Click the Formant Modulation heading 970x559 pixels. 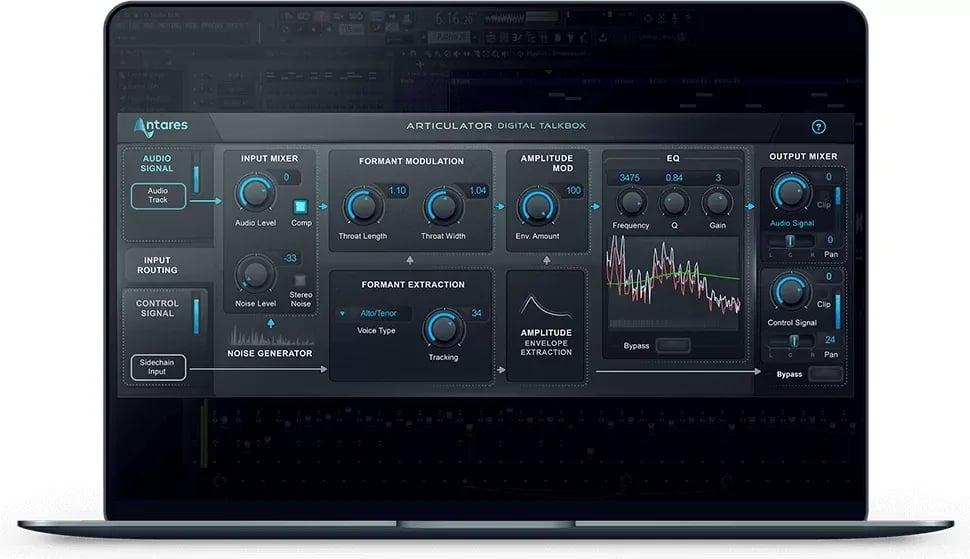411,161
